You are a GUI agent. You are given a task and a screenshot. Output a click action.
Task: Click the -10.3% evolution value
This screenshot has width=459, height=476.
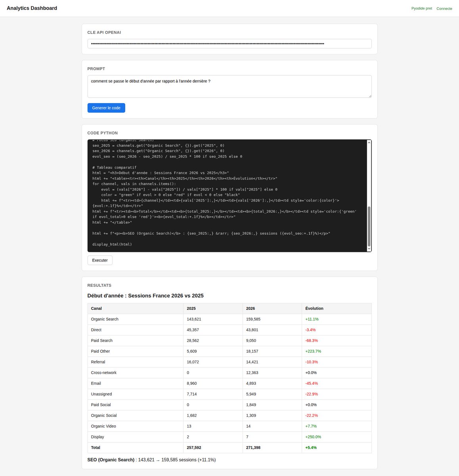click(312, 362)
